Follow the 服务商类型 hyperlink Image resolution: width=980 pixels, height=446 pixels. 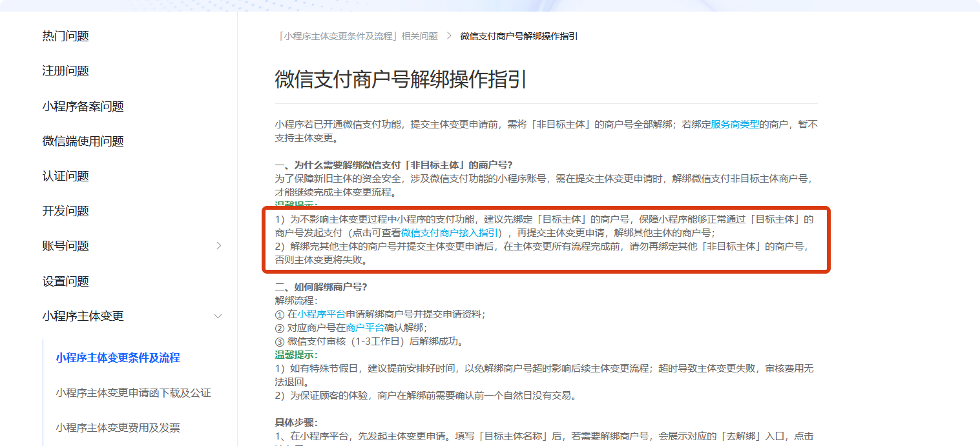(x=735, y=124)
